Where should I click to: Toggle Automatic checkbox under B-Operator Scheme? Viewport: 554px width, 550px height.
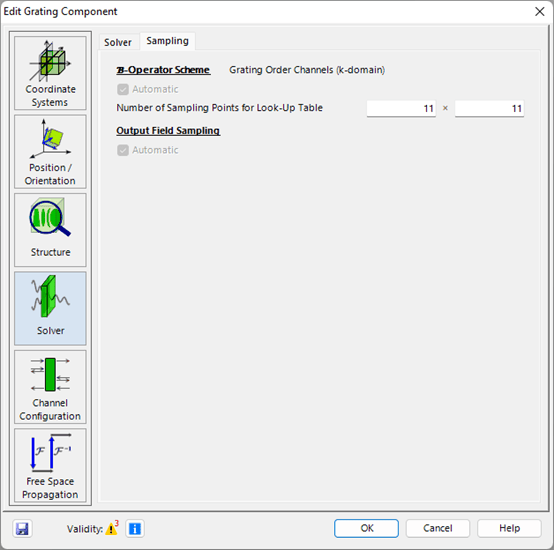pyautogui.click(x=123, y=89)
